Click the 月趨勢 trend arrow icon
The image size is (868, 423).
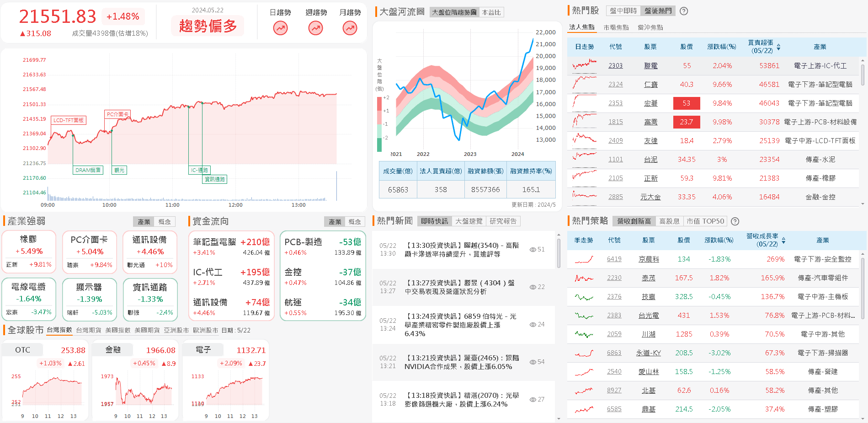(350, 28)
